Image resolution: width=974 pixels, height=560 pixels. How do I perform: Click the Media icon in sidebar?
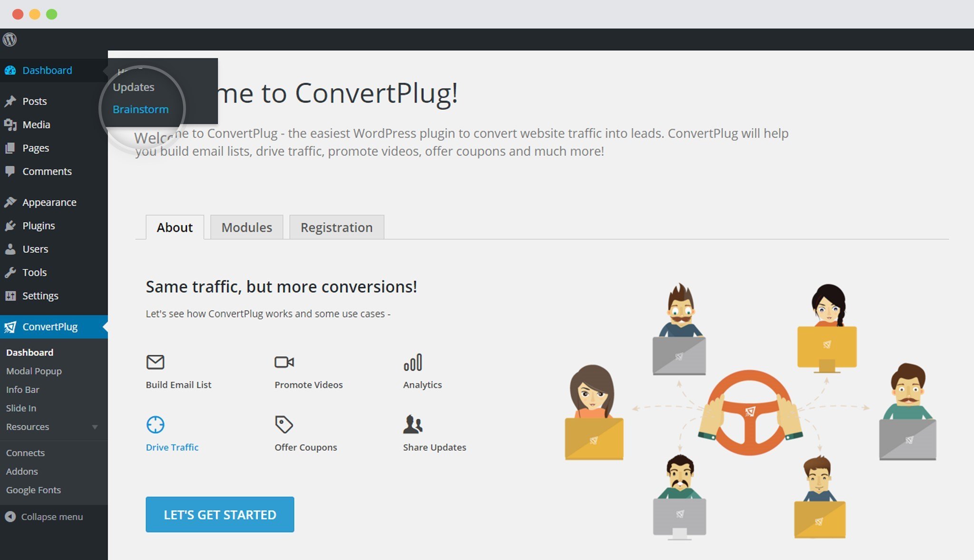pyautogui.click(x=10, y=125)
